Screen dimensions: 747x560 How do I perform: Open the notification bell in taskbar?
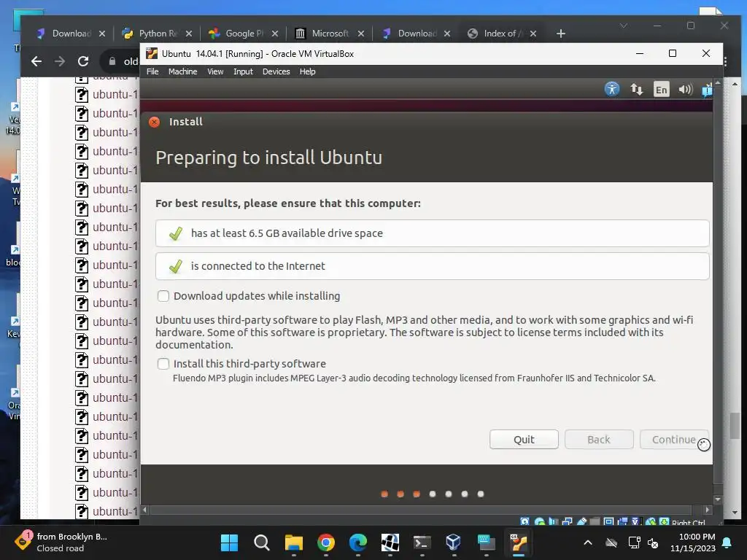[727, 542]
